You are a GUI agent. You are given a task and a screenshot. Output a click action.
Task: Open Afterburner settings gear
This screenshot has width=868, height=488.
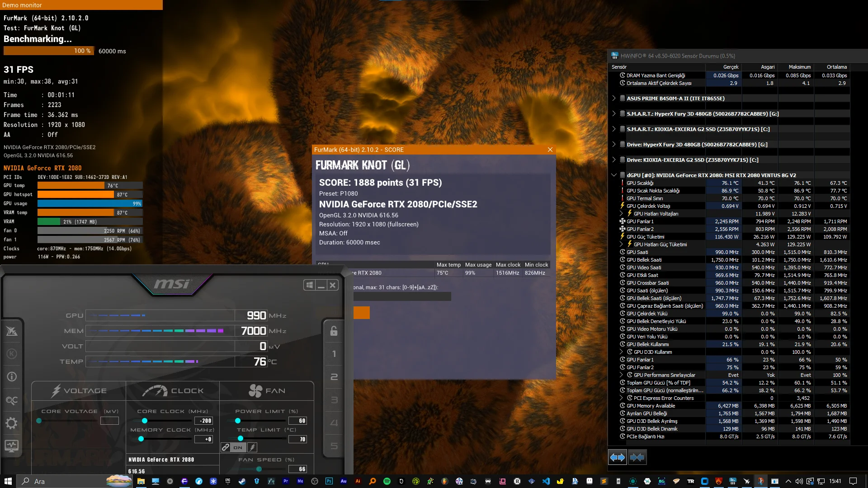point(12,423)
